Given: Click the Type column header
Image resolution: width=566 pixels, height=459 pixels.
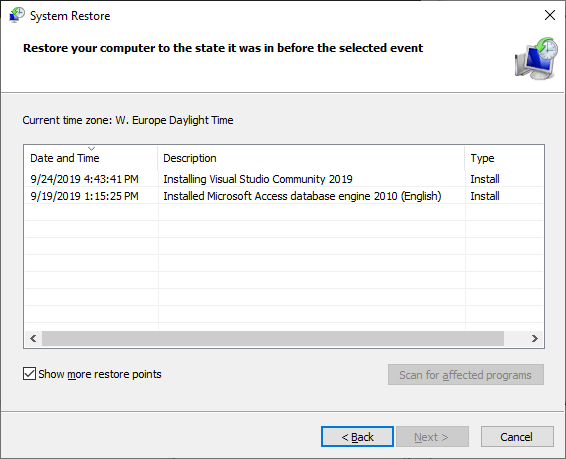Looking at the screenshot, I should pyautogui.click(x=504, y=158).
